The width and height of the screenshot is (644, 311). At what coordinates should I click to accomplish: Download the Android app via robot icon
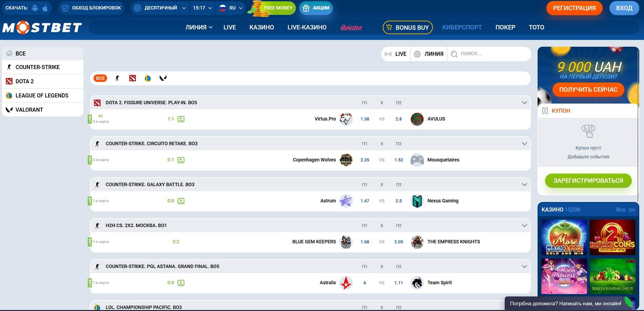(x=35, y=8)
